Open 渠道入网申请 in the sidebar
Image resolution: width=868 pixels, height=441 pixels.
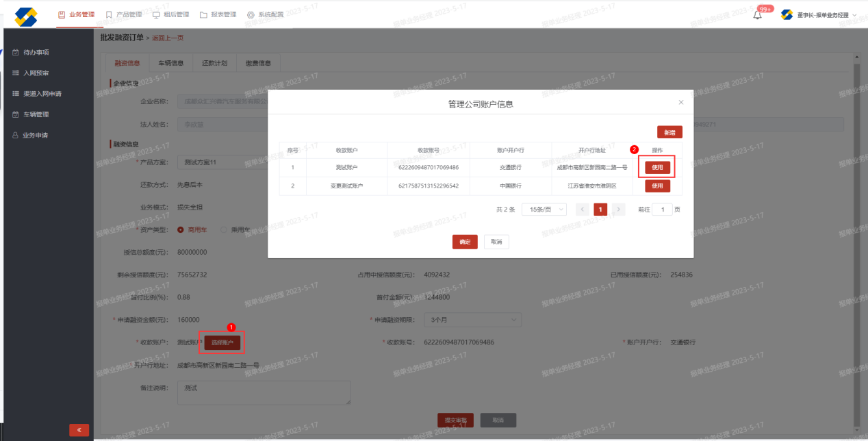pyautogui.click(x=42, y=94)
